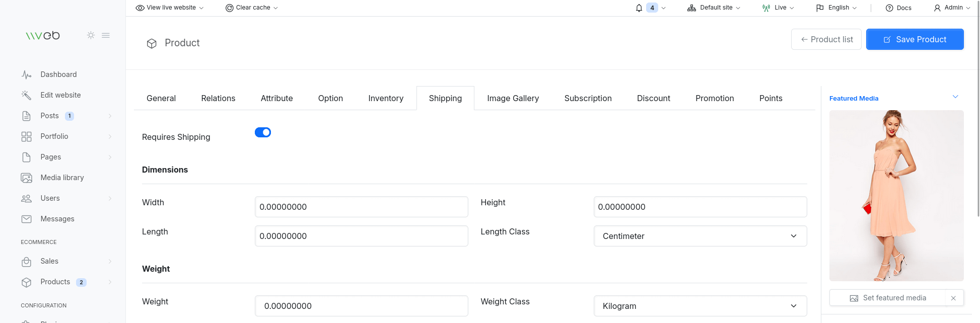Switch to the Inventory tab
Viewport: 980px width, 323px height.
(386, 98)
